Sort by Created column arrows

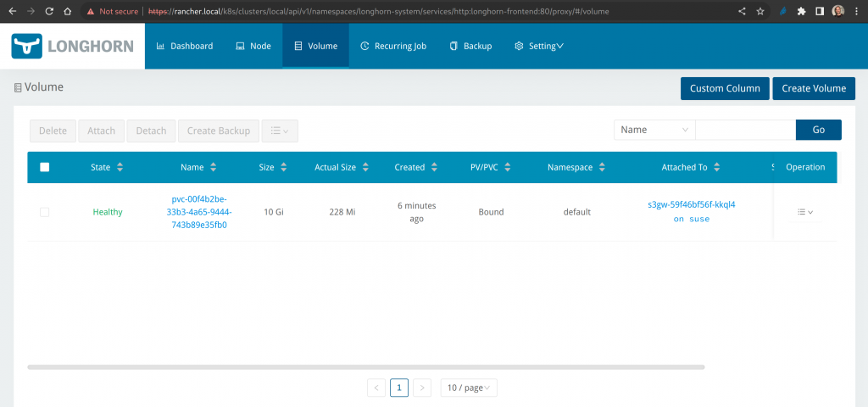click(x=434, y=168)
